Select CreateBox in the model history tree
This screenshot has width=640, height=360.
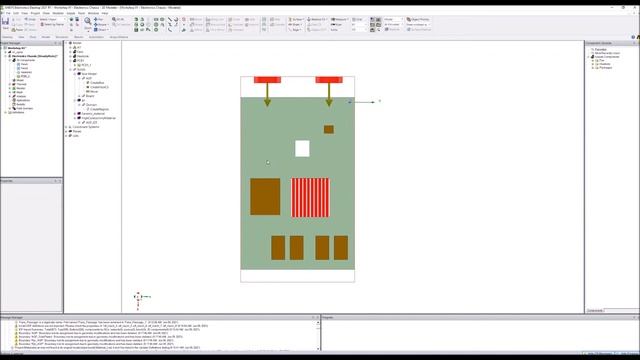(x=97, y=82)
